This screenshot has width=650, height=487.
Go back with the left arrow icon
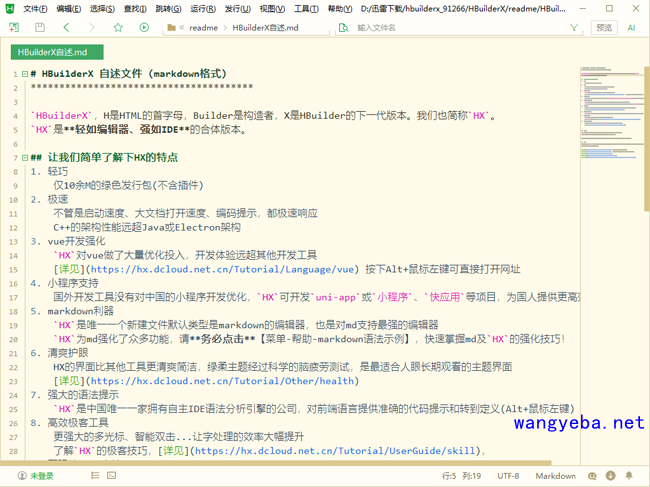[x=66, y=28]
